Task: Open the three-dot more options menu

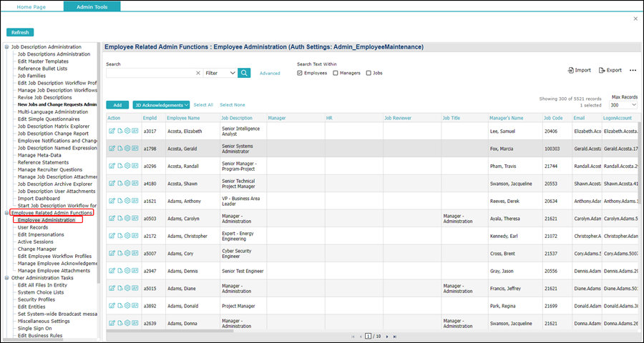Action: coord(633,70)
